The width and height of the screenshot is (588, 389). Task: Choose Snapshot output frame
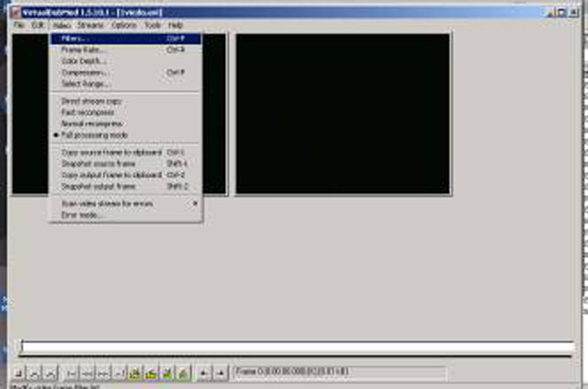point(126,187)
